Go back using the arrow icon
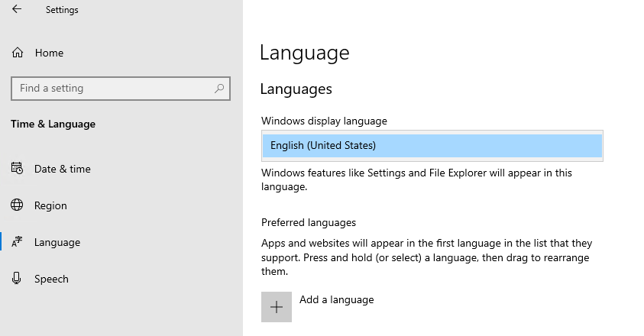Screen dimensions: 644x336 click(17, 9)
